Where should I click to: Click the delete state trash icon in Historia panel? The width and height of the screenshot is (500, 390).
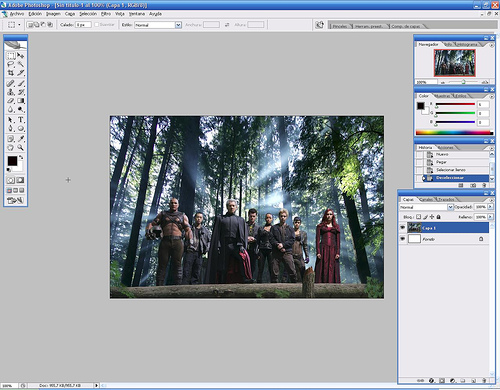click(x=484, y=185)
